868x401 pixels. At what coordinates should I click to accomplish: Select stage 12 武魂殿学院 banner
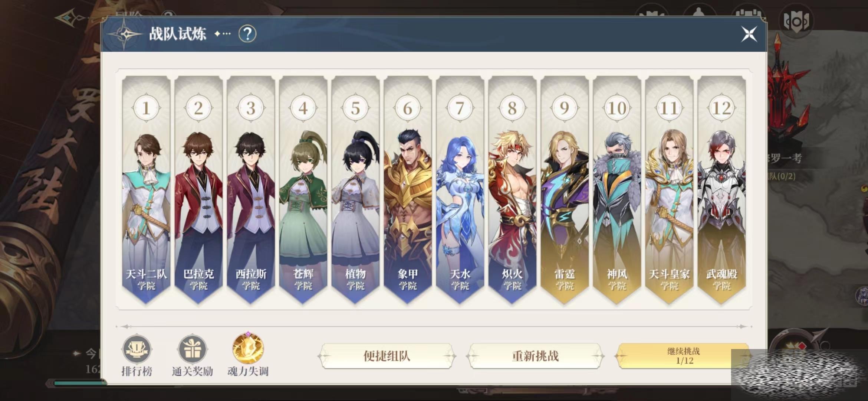coord(721,190)
